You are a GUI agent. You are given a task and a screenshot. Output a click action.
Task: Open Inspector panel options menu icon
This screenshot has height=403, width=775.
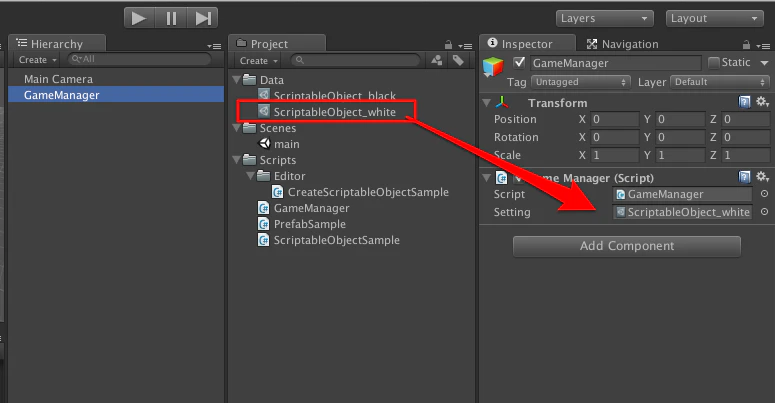coord(763,46)
